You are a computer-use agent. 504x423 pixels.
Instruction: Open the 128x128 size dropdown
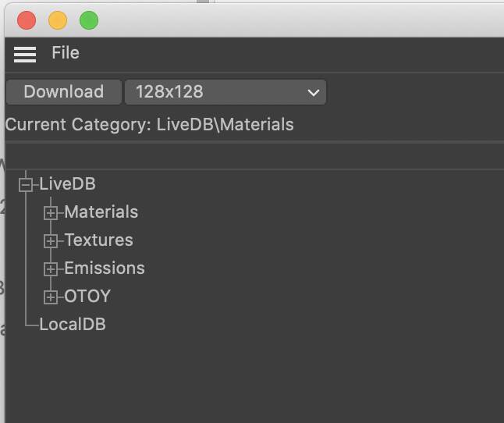[225, 92]
